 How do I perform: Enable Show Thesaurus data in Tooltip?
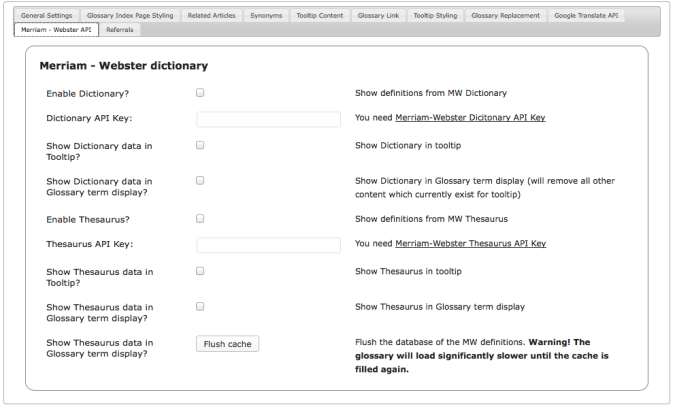click(200, 271)
